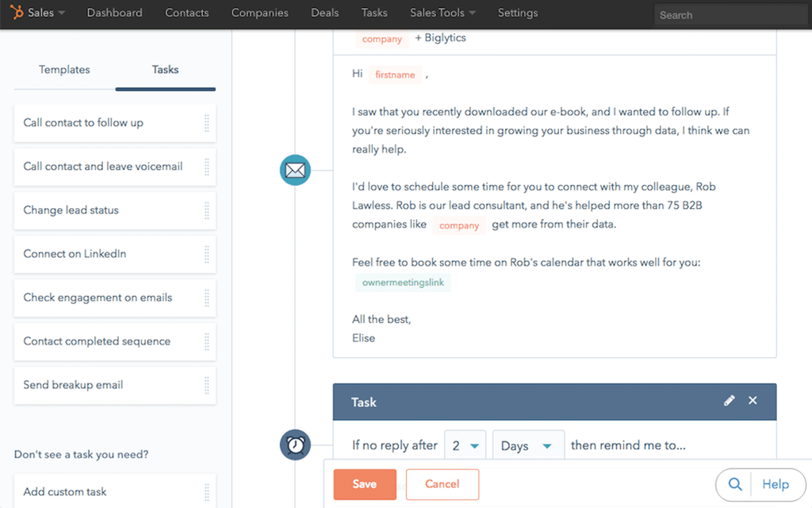Select the Connect on LinkedIn task

[x=114, y=254]
